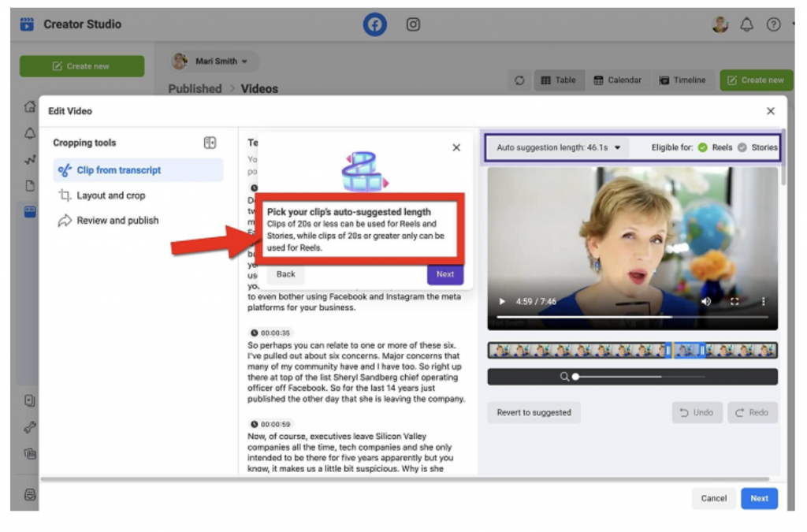Image resolution: width=807 pixels, height=532 pixels.
Task: Open the Auto suggestion length dropdown
Action: (x=559, y=147)
